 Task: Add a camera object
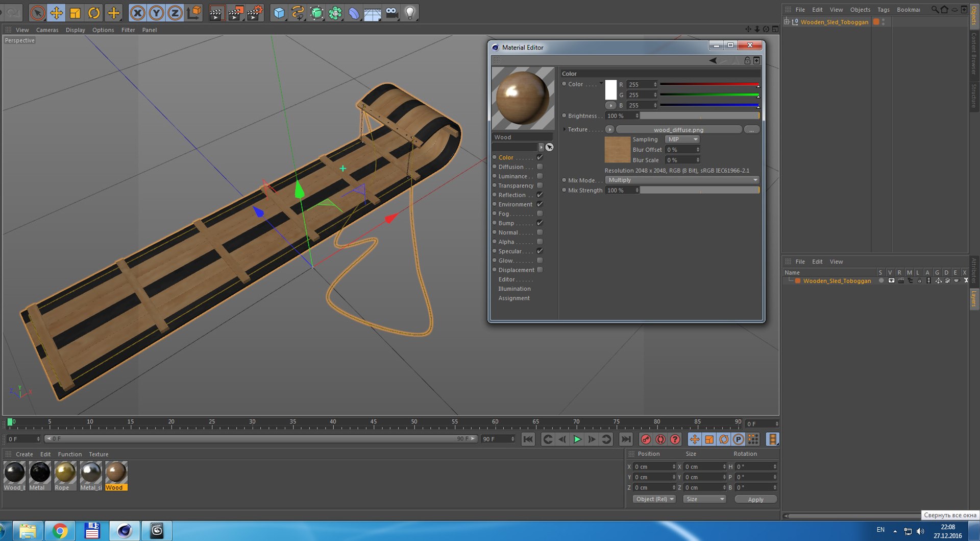391,13
